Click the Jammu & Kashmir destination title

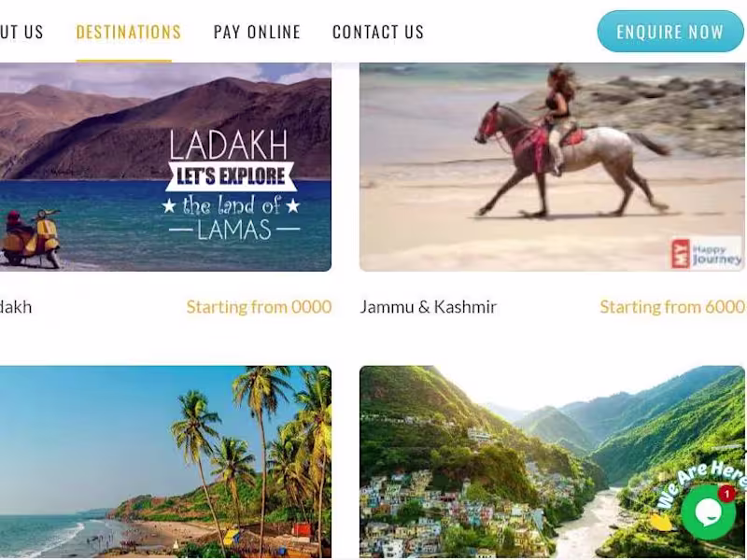pyautogui.click(x=429, y=307)
